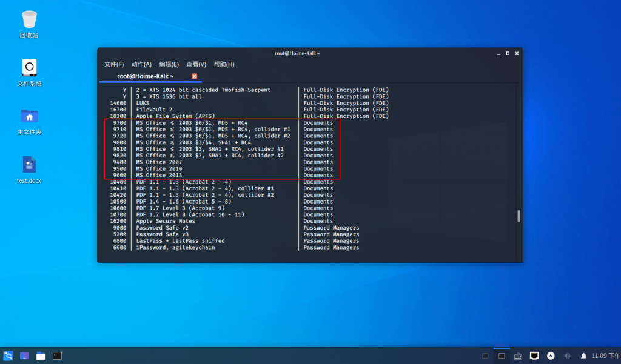Click 'PDF 1.7 Level 8 (Acrobat 10 - 11)' line
The width and height of the screenshot is (621, 364).
pyautogui.click(x=190, y=214)
